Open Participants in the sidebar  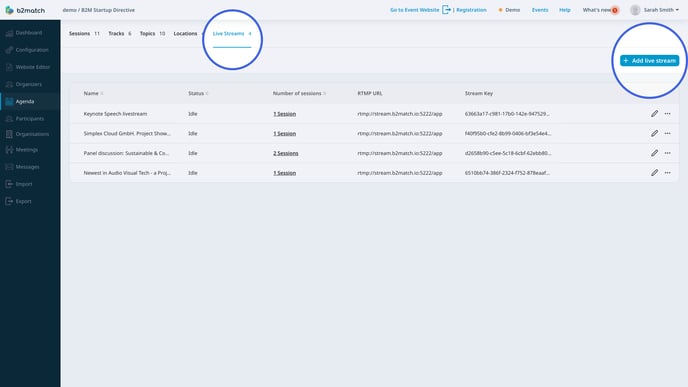[30, 118]
